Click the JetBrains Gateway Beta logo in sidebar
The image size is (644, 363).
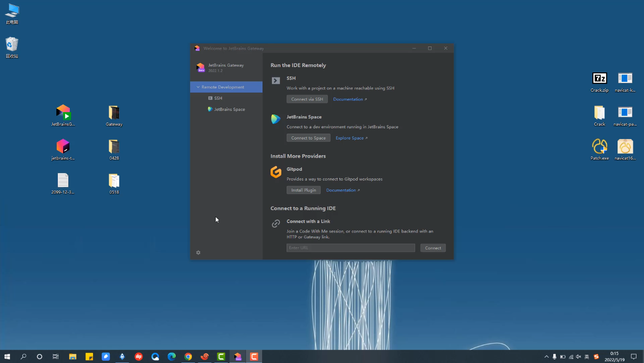click(200, 68)
